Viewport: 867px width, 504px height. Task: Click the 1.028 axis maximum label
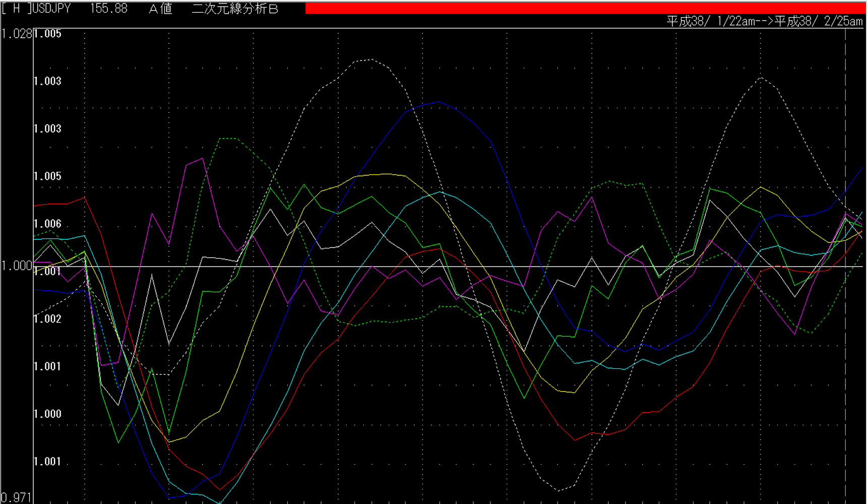[17, 34]
